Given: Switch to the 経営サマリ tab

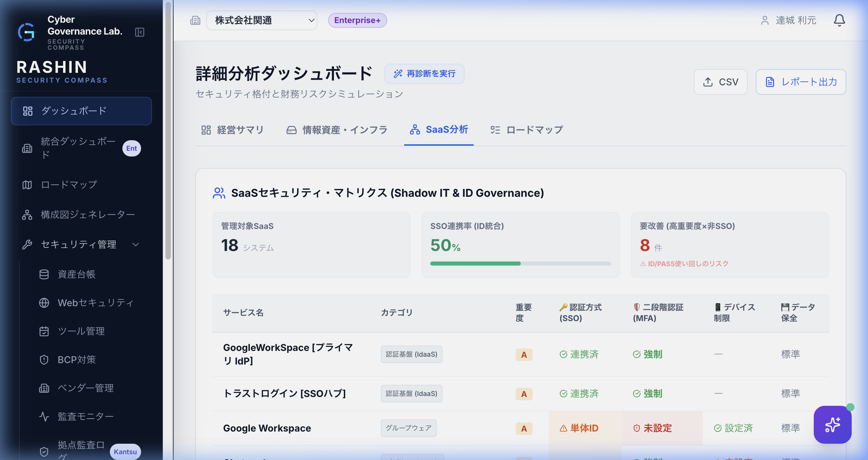Looking at the screenshot, I should [232, 130].
